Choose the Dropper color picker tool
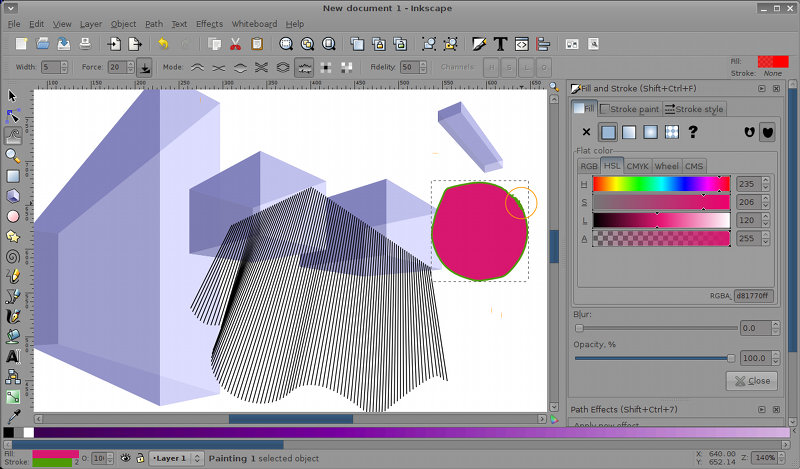Viewport: 800px width, 469px height. point(13,417)
